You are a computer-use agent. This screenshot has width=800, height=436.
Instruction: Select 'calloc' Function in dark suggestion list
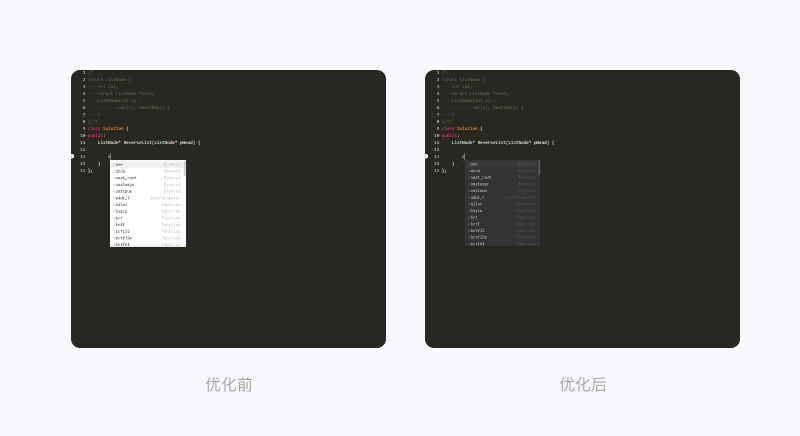click(502, 204)
